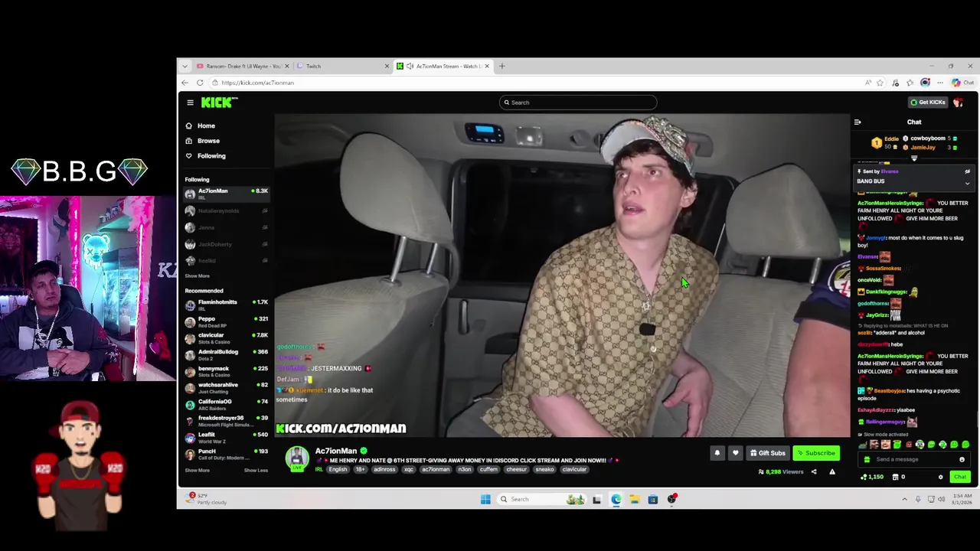Show hidden system tray icons chevron

(x=904, y=499)
